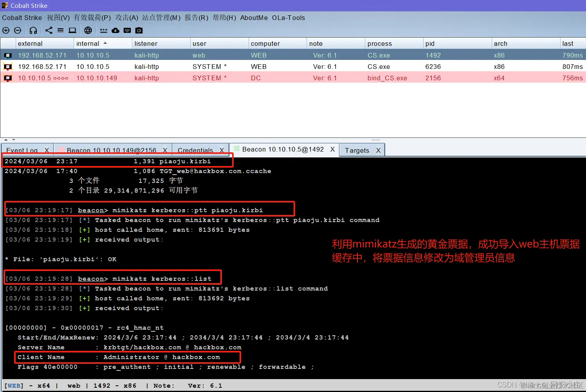Open the globe web icon in the toolbar
This screenshot has height=392, width=586.
pos(88,31)
